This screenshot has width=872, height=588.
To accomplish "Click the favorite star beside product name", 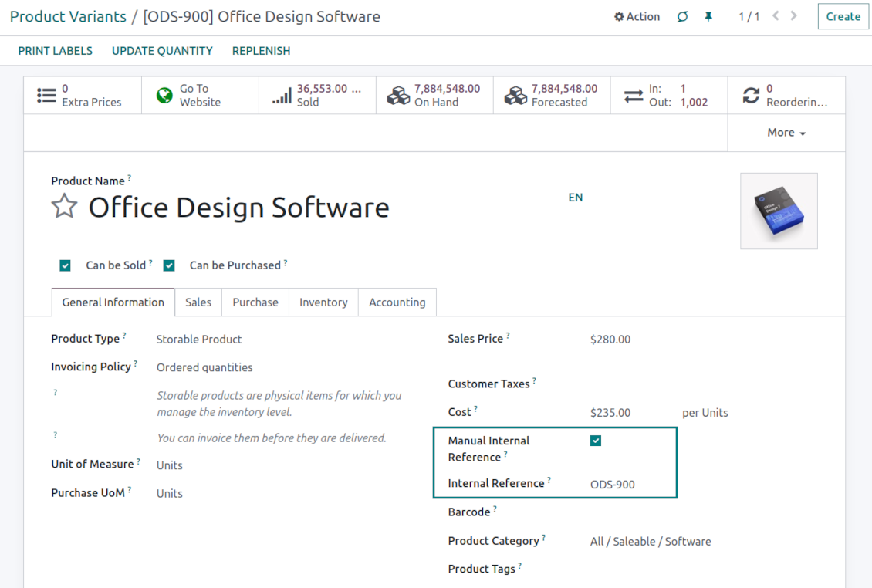I will [x=64, y=207].
